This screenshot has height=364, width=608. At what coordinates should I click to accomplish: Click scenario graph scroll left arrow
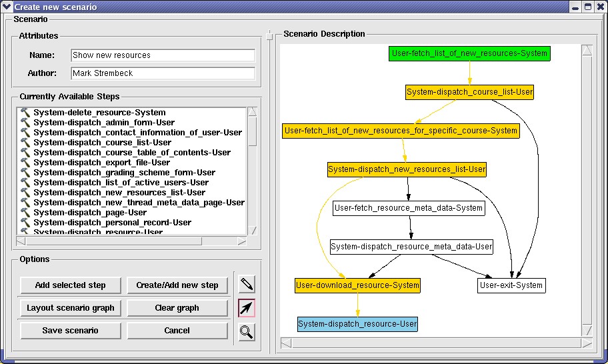(286, 343)
